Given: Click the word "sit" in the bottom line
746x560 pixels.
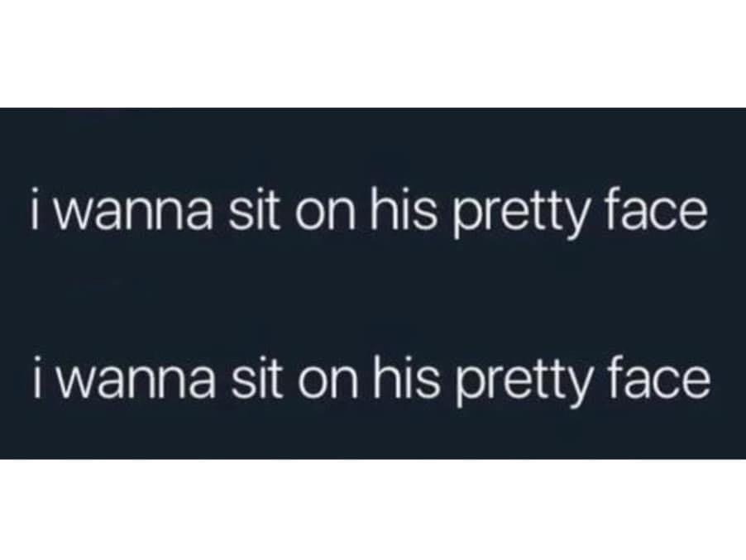Looking at the screenshot, I should tap(257, 376).
